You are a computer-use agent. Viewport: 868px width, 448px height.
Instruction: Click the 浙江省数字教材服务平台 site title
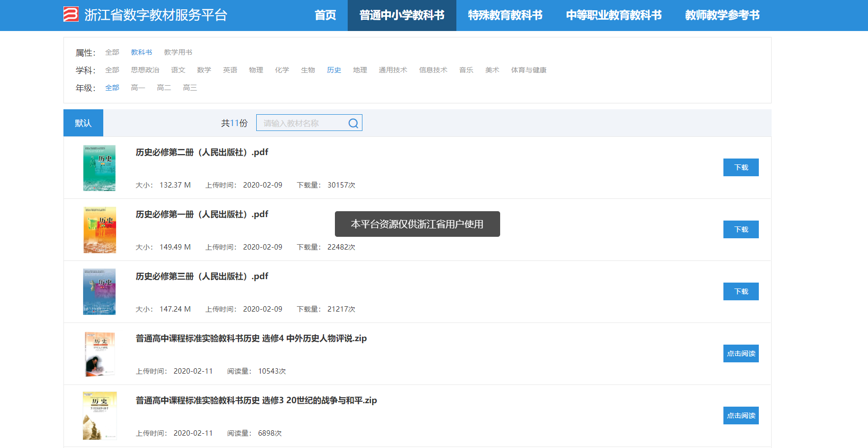pyautogui.click(x=156, y=15)
